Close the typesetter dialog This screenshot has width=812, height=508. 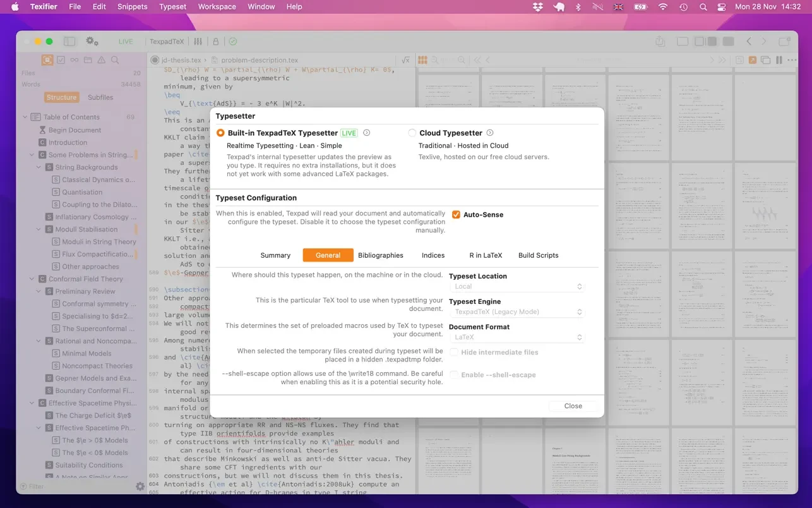click(x=573, y=406)
